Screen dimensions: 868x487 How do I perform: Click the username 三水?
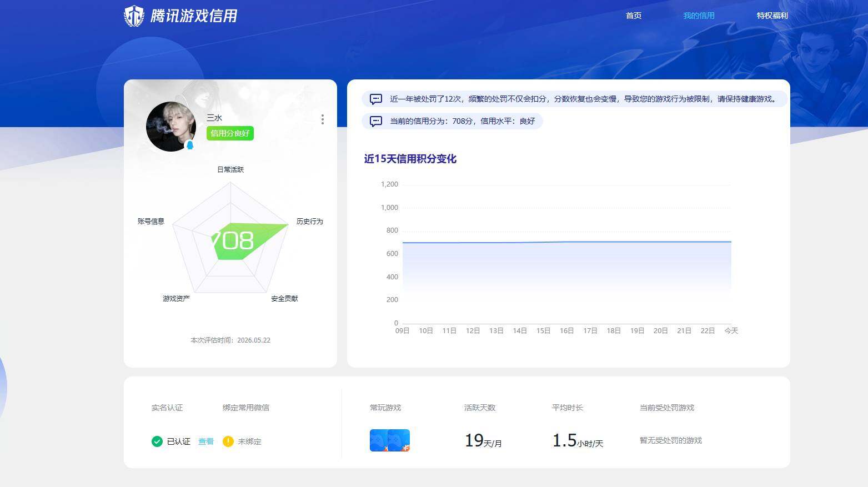point(214,118)
